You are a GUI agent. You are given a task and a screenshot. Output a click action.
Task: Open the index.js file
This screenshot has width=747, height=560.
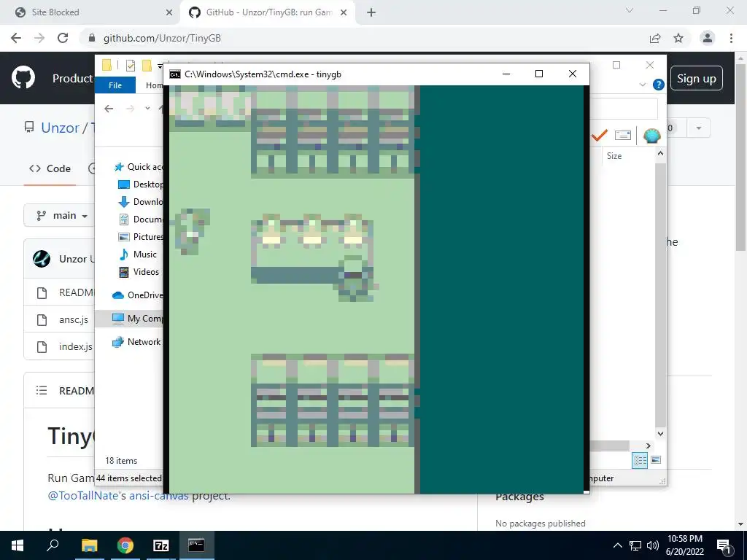(75, 346)
